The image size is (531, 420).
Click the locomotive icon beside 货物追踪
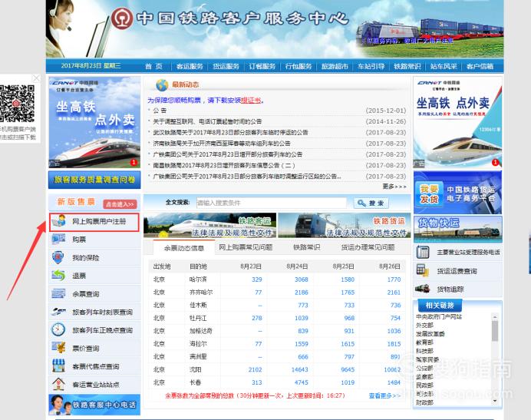422,289
